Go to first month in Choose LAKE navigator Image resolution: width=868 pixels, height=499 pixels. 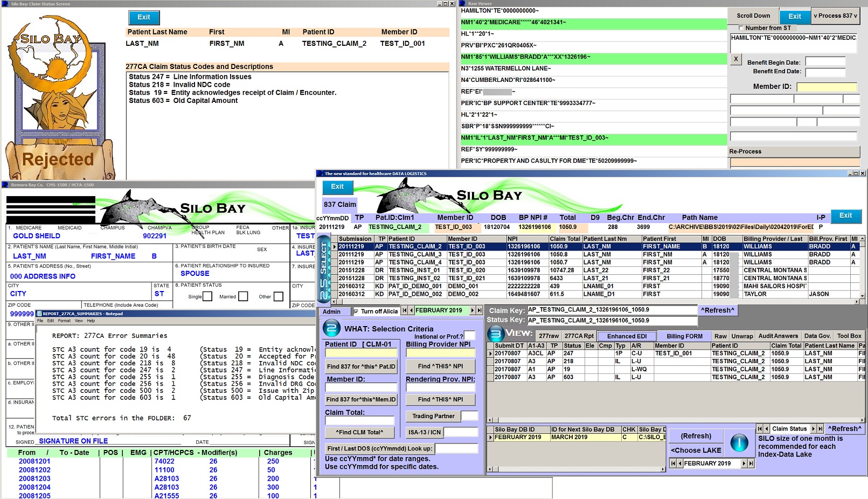coord(673,463)
